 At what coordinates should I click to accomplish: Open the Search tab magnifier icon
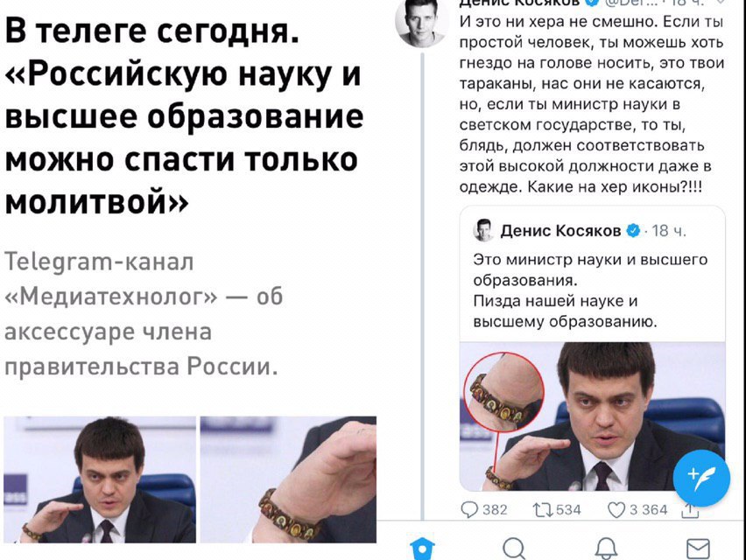[514, 548]
